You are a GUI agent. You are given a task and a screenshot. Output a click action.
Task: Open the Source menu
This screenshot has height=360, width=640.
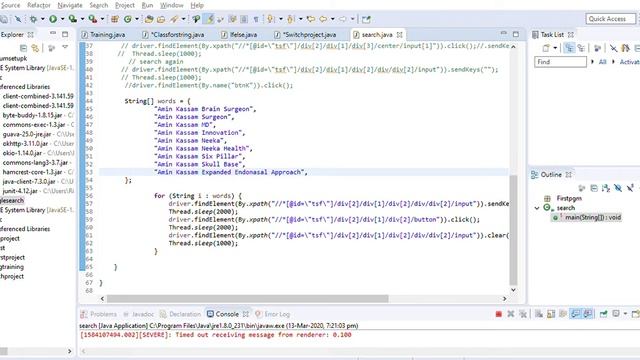coord(11,5)
